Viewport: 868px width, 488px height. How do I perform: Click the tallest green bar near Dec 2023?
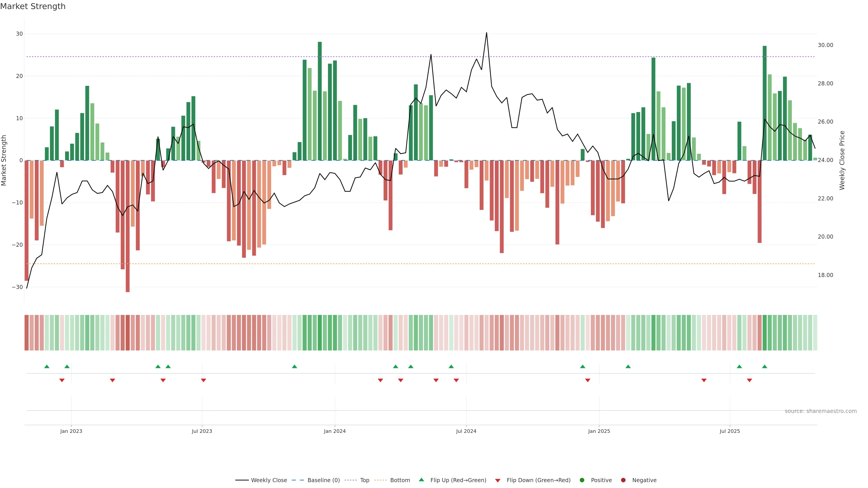tap(320, 101)
